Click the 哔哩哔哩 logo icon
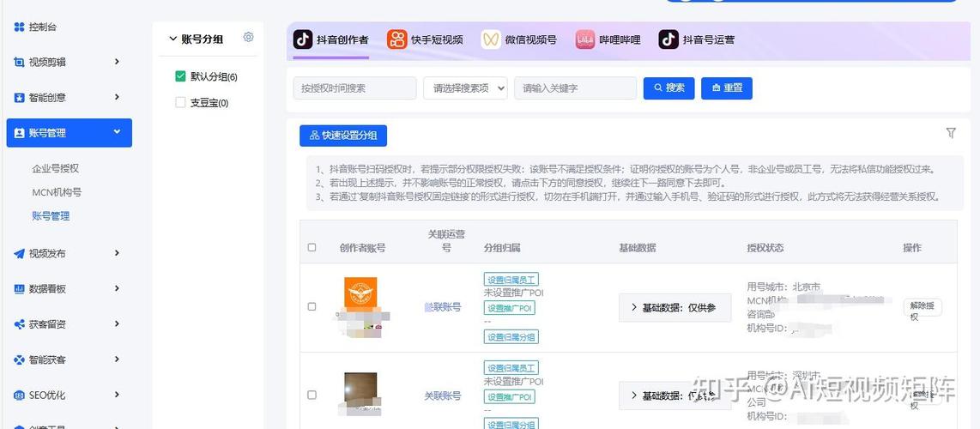Viewport: 980px width, 429px height. click(585, 39)
